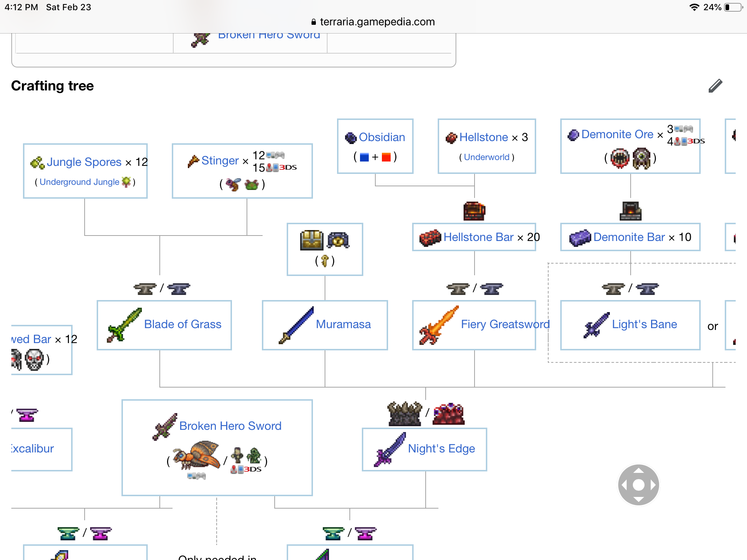Screen dimensions: 747x560
Task: Tap the edit pencil icon for Crafting tree
Action: [715, 86]
